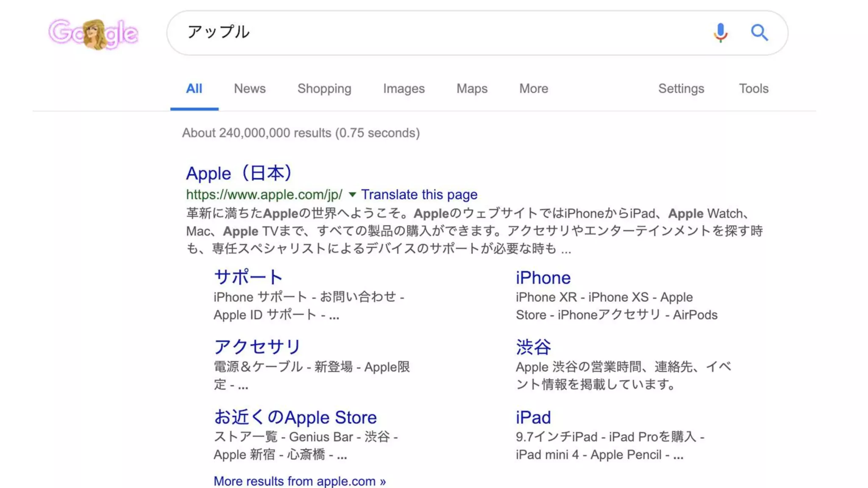Switch to the Images tab

click(x=403, y=89)
